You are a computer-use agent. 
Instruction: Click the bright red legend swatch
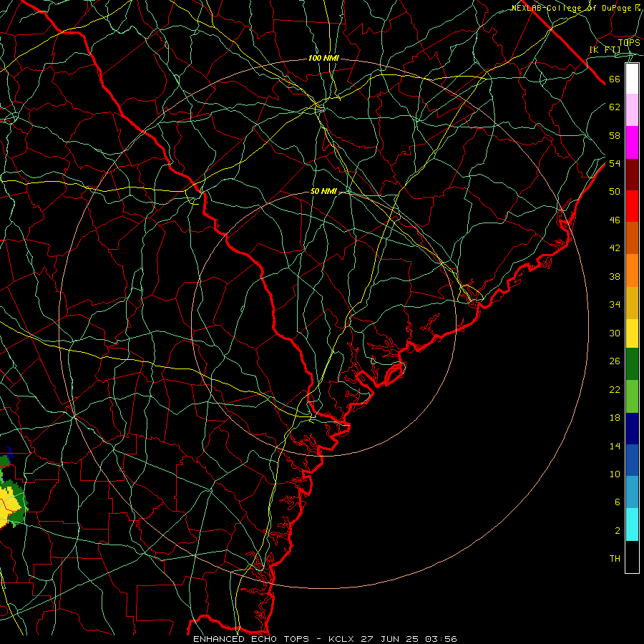tap(632, 206)
